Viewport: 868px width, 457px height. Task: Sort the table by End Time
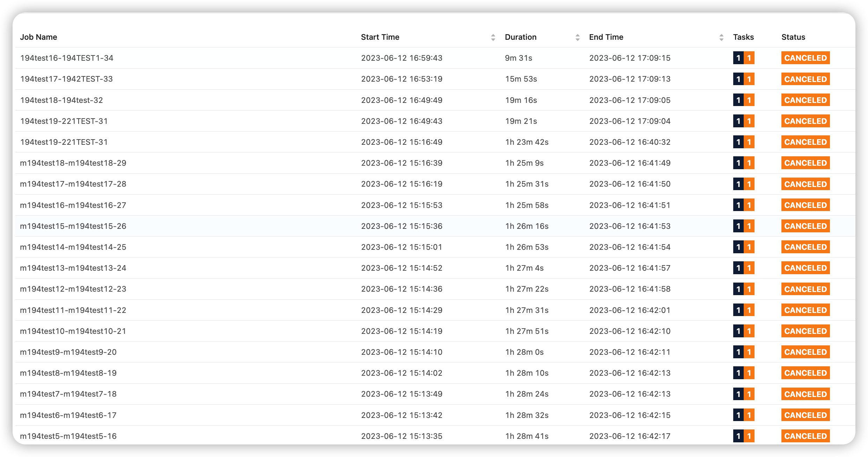[721, 37]
